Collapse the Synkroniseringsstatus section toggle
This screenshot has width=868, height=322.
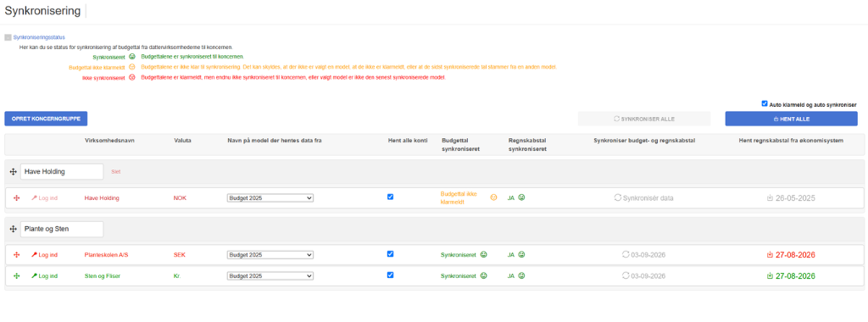(x=8, y=37)
